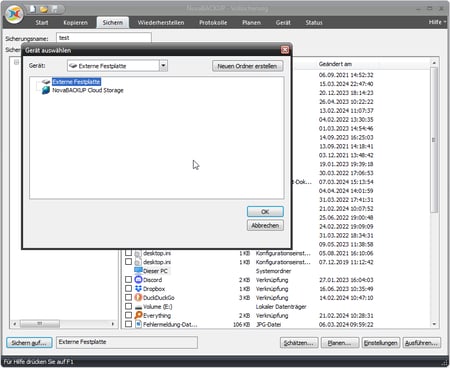Confirm with the OK button

[x=265, y=212]
